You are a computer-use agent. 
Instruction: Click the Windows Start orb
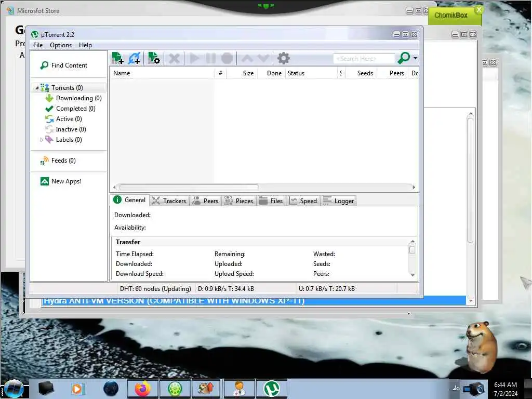point(13,389)
